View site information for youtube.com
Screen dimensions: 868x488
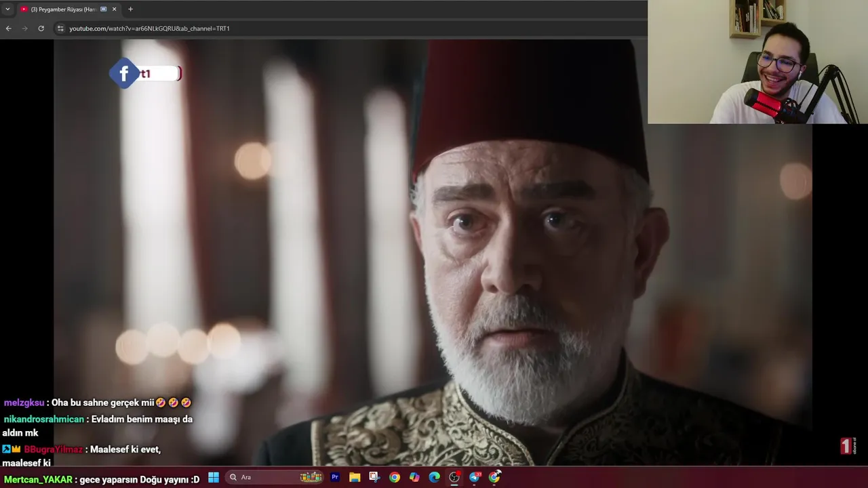pos(60,28)
